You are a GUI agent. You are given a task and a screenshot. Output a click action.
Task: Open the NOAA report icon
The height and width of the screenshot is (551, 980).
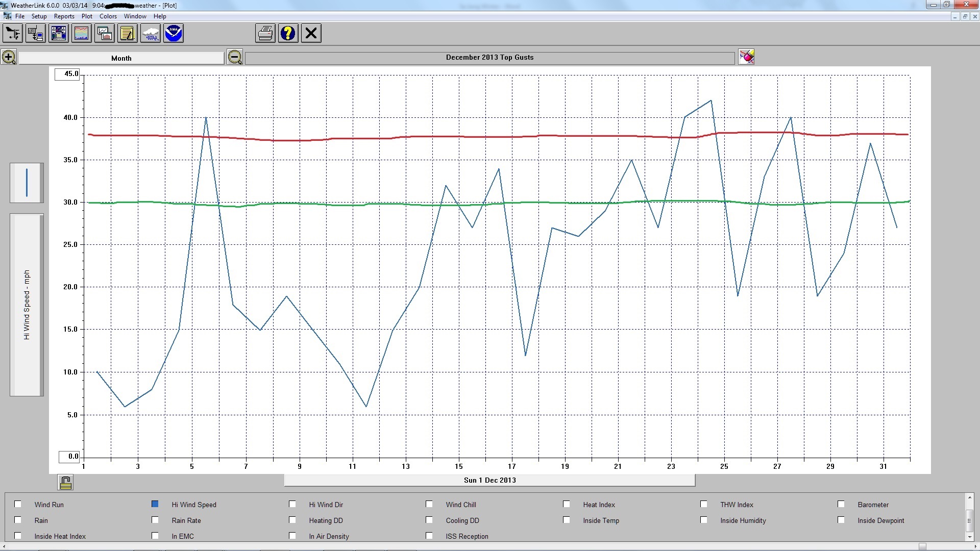174,34
